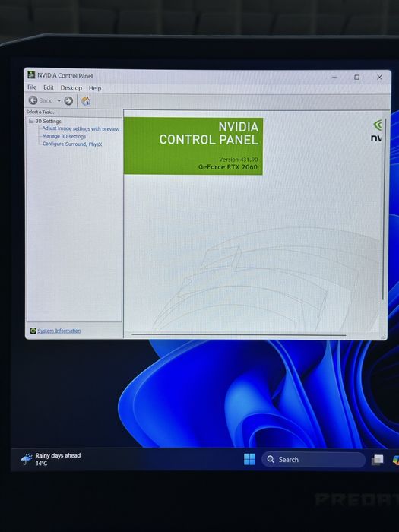Viewport: 399px width, 532px height.
Task: Click the NVIDIA Control Panel title icon
Action: pos(31,74)
